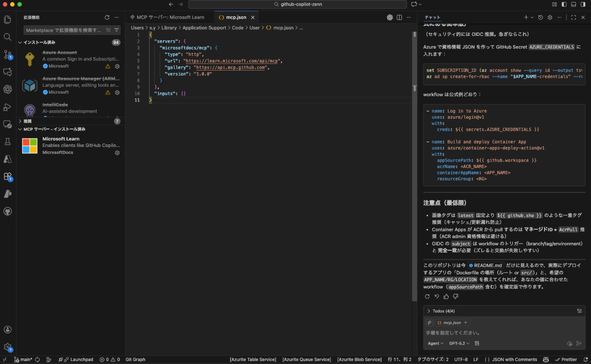The height and width of the screenshot is (364, 591).
Task: Give thumbs down to chat response
Action: point(455,296)
